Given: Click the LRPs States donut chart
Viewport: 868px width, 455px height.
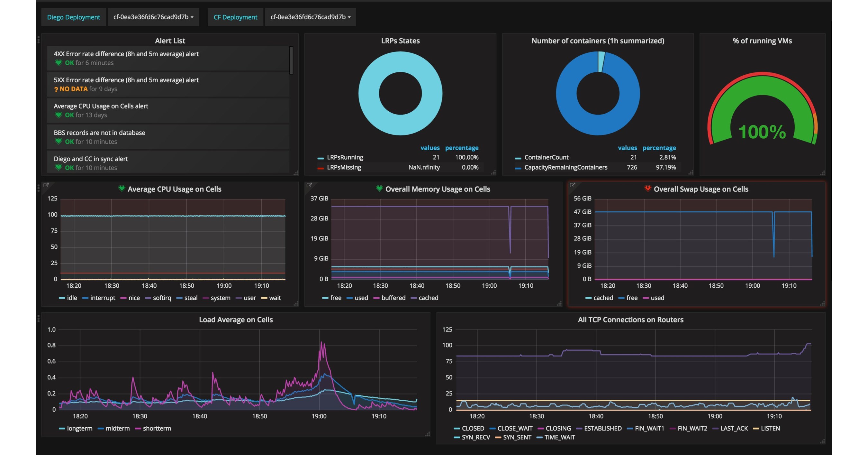Looking at the screenshot, I should coord(400,93).
